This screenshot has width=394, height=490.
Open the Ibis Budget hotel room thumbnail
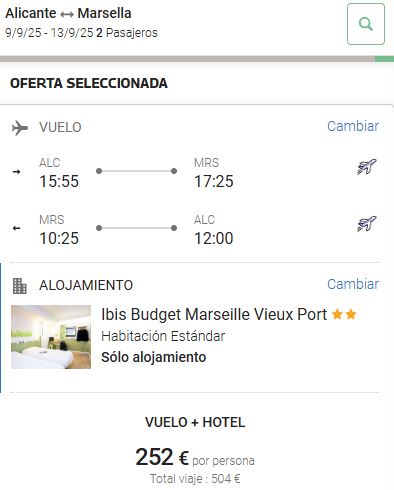51,337
